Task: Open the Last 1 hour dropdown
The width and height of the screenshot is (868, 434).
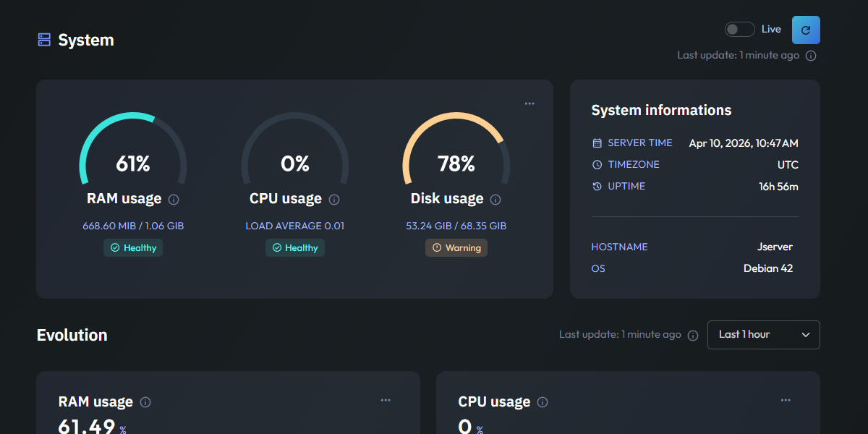Action: click(x=764, y=335)
